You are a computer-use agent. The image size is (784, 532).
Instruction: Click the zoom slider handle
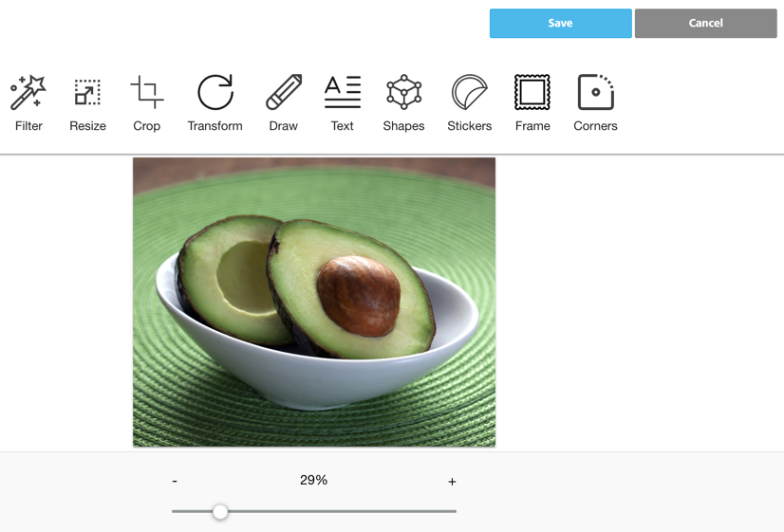point(220,511)
